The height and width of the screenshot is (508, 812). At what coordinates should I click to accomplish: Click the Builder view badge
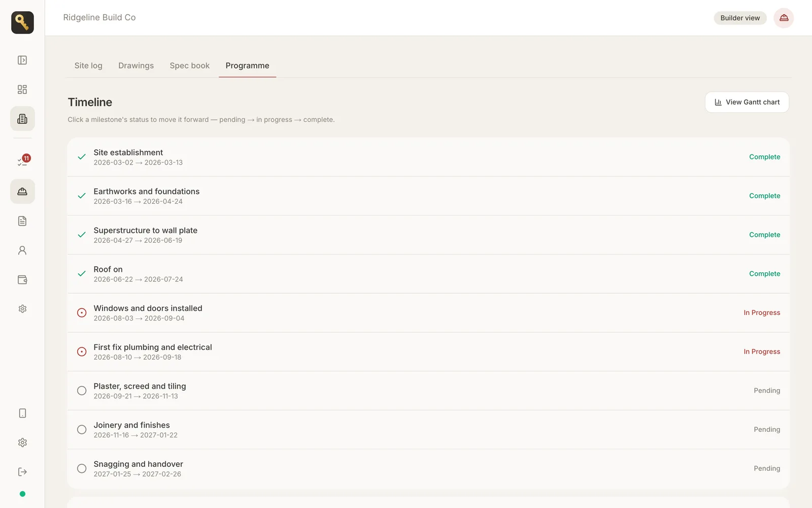click(x=740, y=18)
